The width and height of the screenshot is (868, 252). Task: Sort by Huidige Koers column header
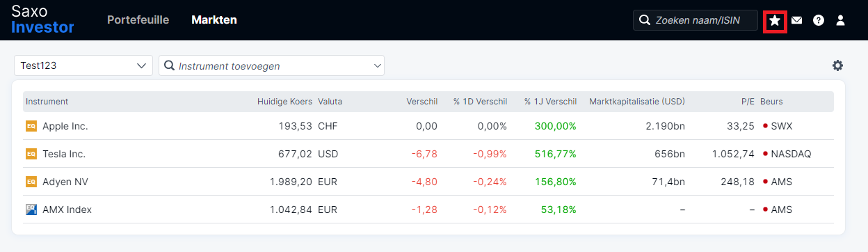284,102
